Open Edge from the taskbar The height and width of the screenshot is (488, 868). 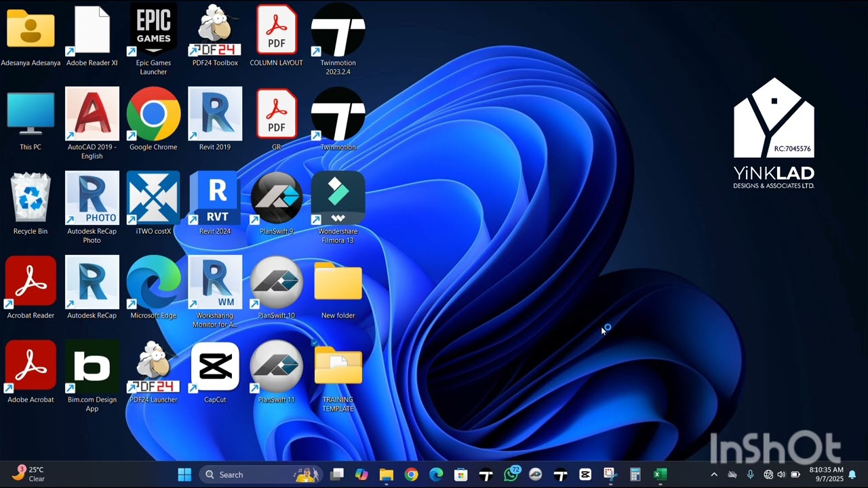[x=436, y=474]
